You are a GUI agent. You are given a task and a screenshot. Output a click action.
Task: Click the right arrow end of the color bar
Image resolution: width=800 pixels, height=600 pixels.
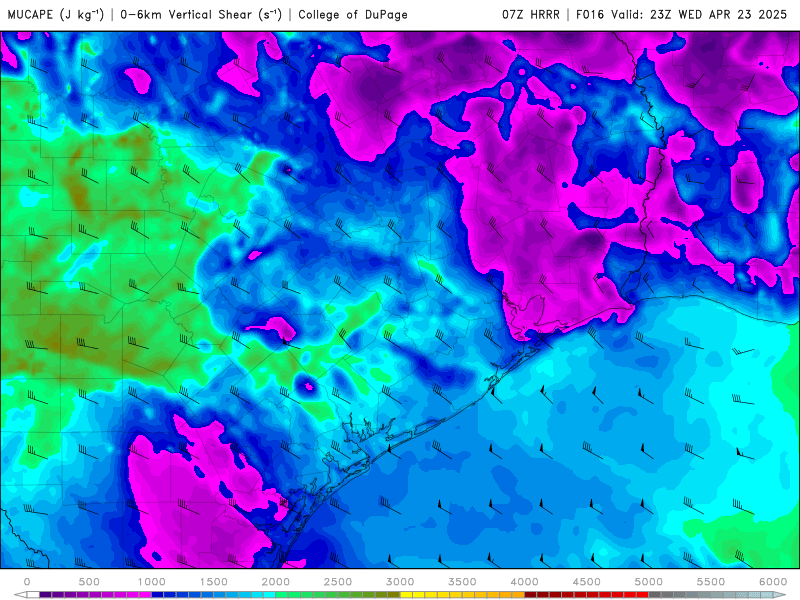[x=780, y=595]
